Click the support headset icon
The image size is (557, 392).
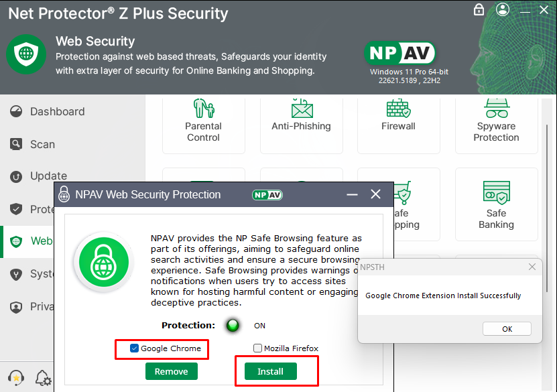pos(15,378)
